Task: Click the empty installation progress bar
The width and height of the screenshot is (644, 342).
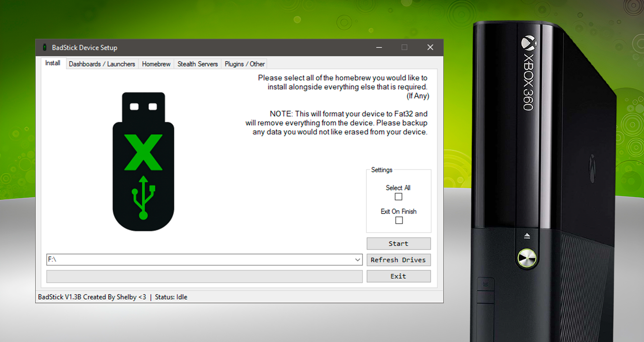Action: [204, 276]
